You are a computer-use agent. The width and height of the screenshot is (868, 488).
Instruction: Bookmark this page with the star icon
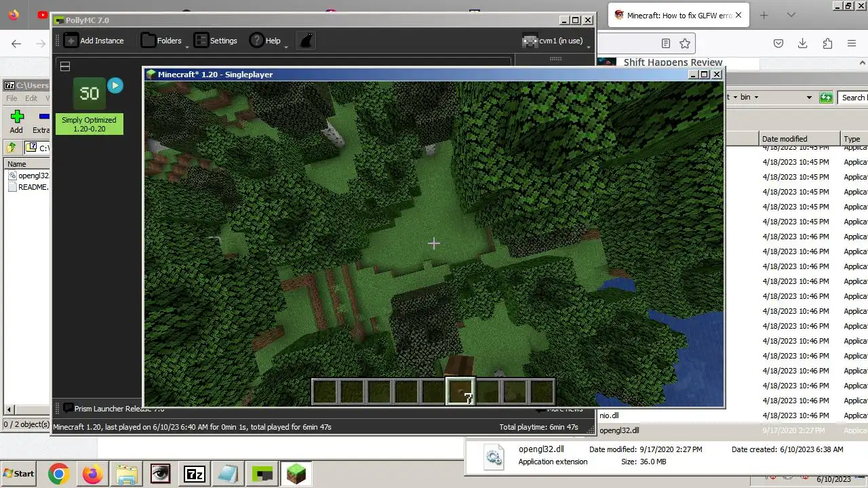point(685,43)
